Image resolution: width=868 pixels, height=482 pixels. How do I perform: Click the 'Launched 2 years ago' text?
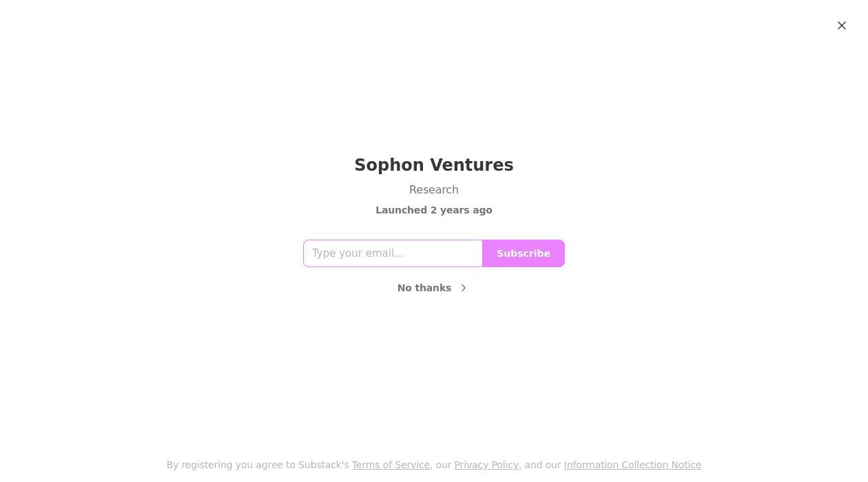click(434, 210)
